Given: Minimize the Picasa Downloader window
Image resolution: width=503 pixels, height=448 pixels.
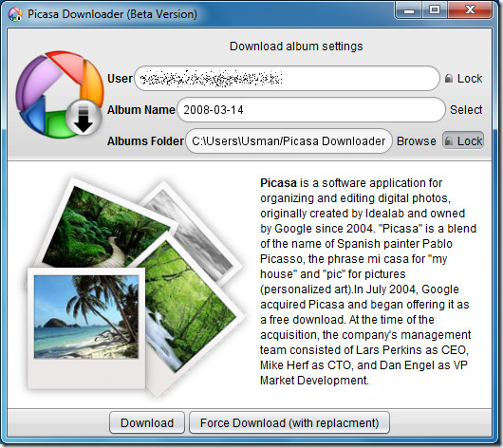Looking at the screenshot, I should (409, 10).
